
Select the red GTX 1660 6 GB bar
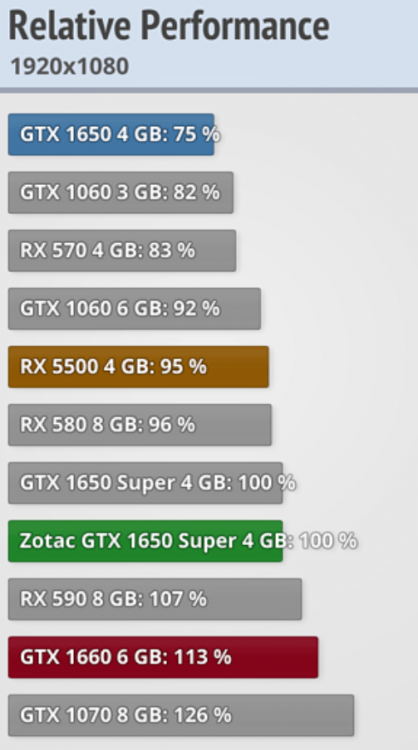click(163, 657)
